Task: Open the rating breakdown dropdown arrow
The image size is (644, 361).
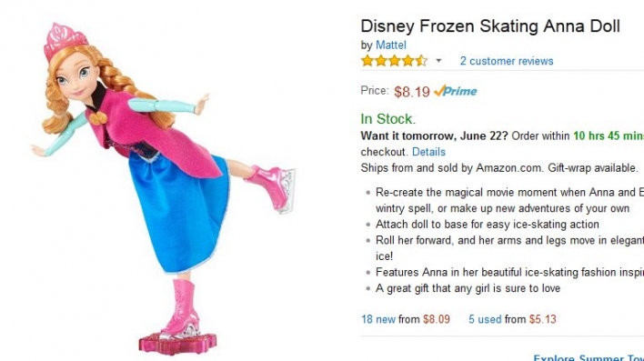Action: (x=438, y=61)
